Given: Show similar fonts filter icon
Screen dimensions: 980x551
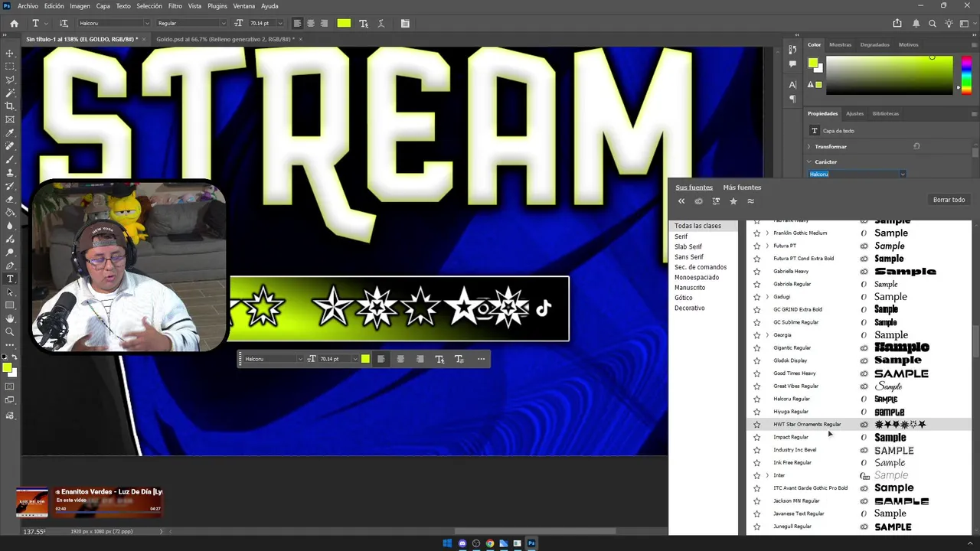Looking at the screenshot, I should (x=751, y=201).
